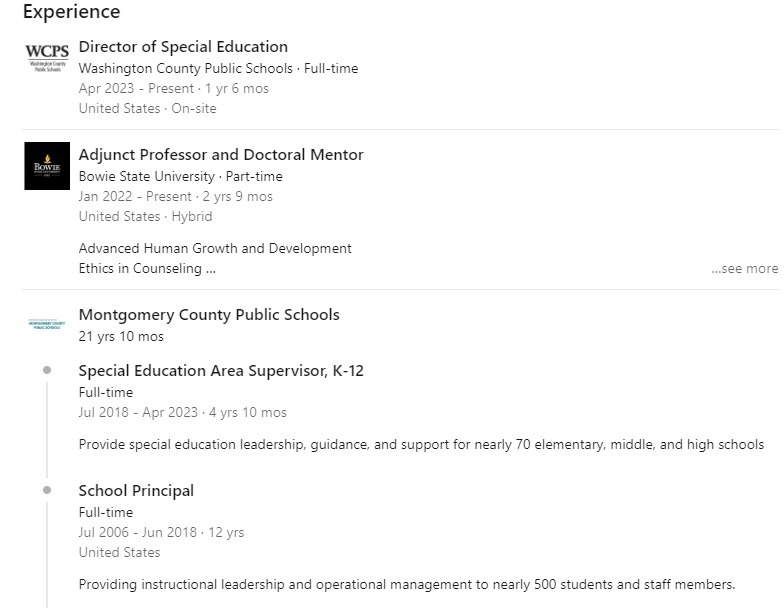Click the Experience section heading
The height and width of the screenshot is (608, 784).
click(72, 12)
